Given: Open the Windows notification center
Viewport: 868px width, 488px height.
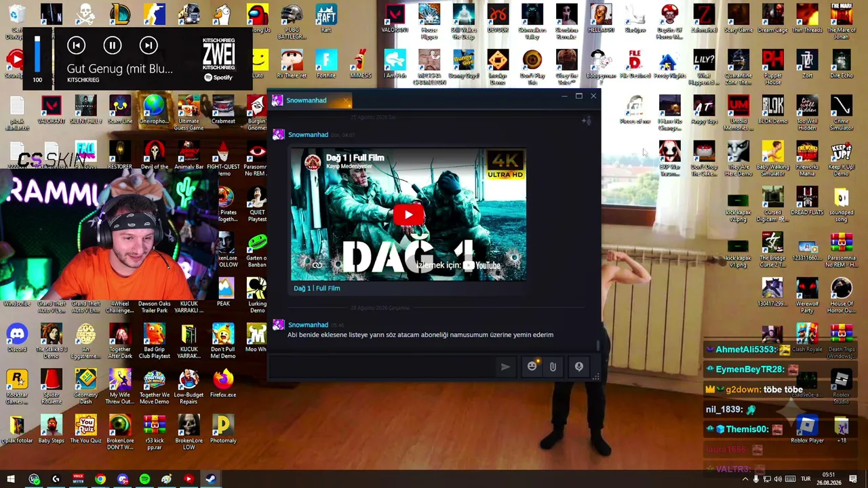Looking at the screenshot, I should pos(853,479).
